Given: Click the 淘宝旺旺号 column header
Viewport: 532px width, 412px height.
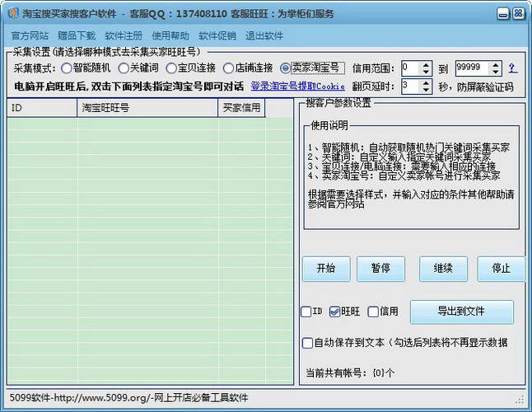Looking at the screenshot, I should tap(147, 108).
